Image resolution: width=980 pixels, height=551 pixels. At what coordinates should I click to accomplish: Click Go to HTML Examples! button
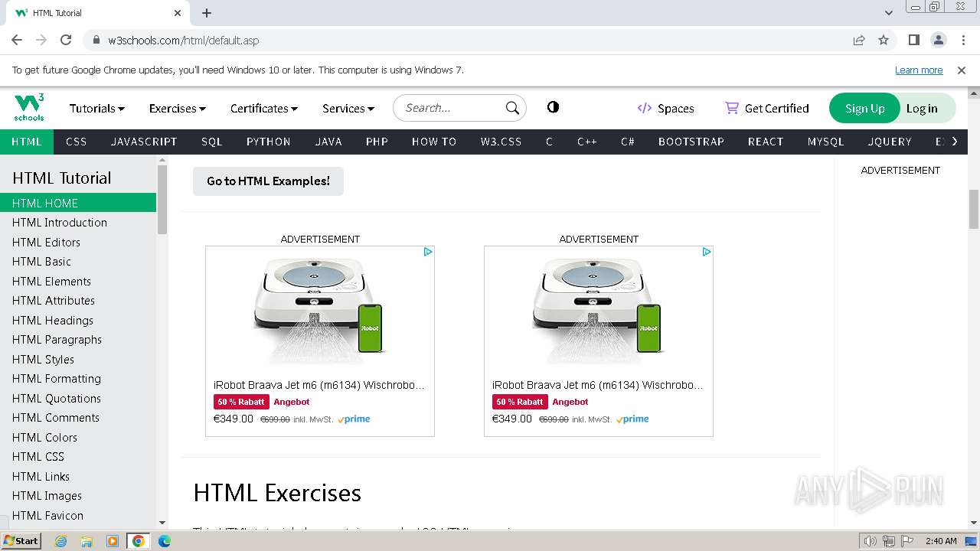(268, 181)
